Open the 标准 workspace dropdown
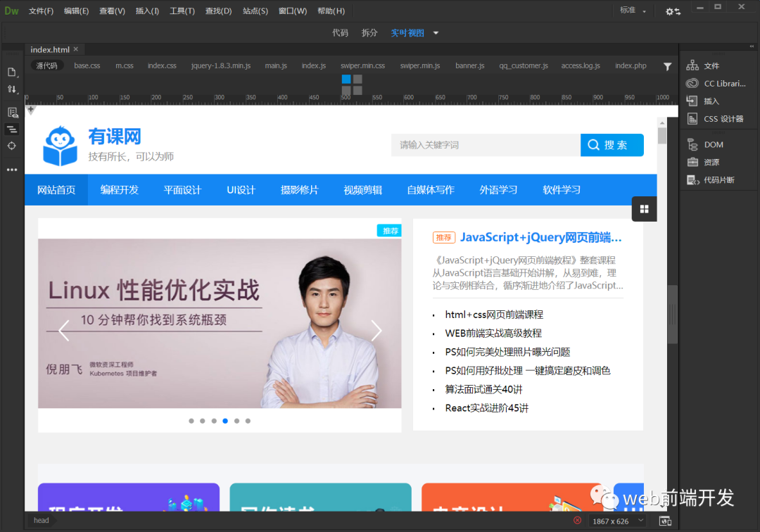 (x=632, y=11)
